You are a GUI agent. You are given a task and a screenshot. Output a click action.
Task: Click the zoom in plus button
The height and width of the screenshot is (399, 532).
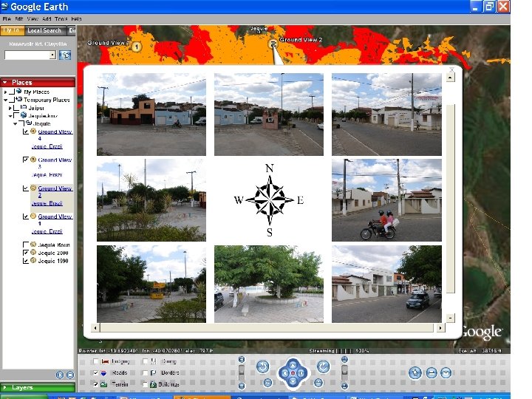242,359
